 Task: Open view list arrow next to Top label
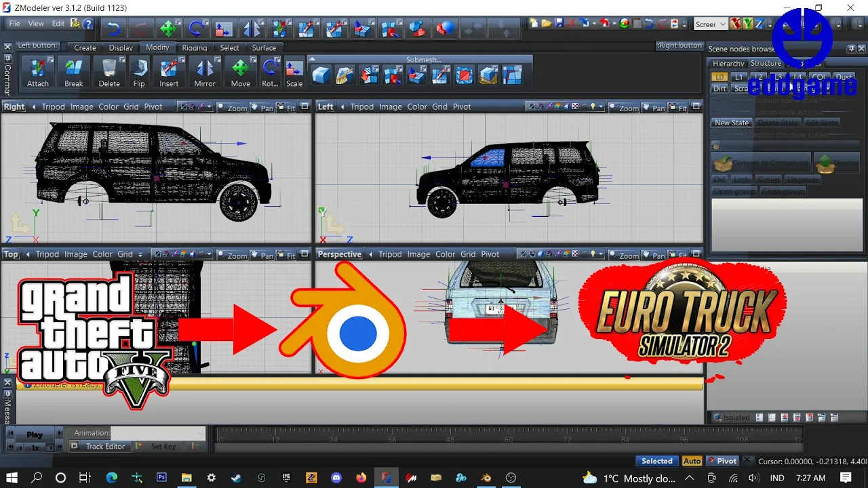(28, 255)
